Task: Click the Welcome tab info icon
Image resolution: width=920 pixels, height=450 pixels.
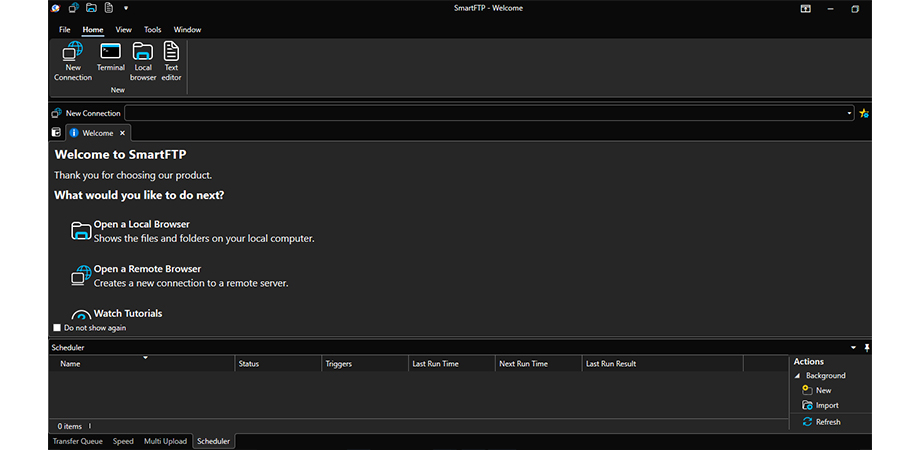Action: coord(74,133)
